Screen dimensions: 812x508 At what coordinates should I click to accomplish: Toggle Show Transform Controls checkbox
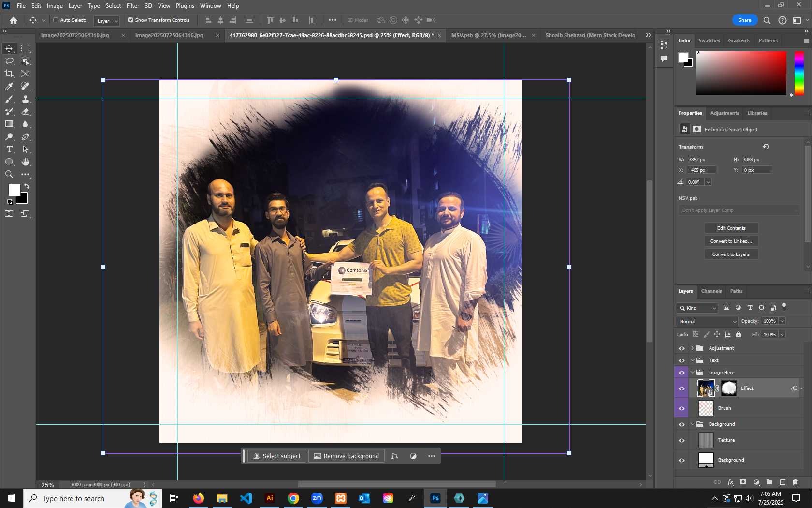[x=130, y=20]
